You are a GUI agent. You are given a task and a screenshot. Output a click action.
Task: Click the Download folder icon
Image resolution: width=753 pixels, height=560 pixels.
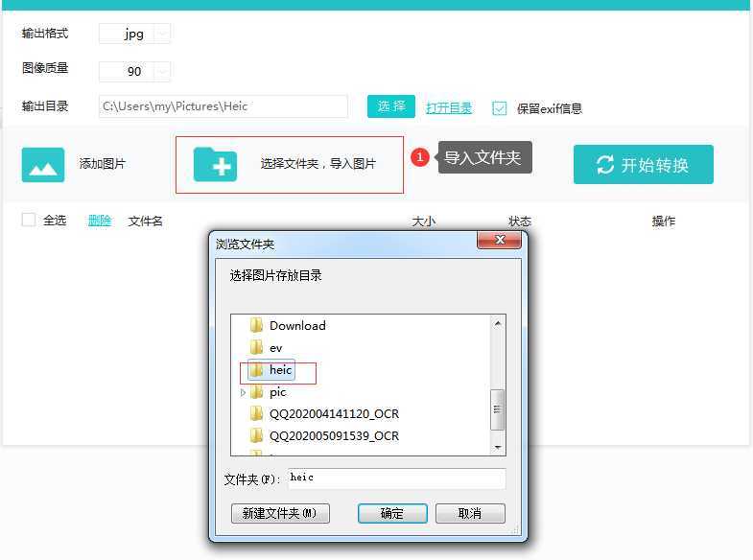point(256,325)
